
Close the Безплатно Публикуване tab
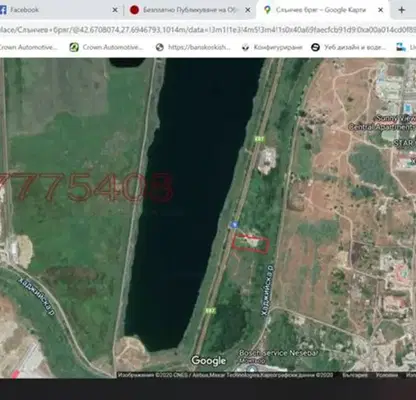248,10
